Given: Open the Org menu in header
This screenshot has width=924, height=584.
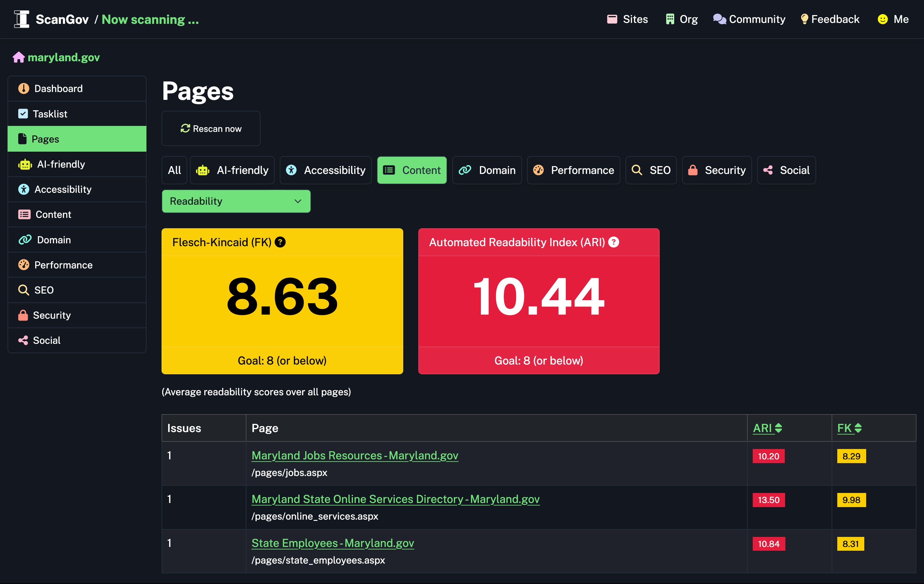Looking at the screenshot, I should click(x=682, y=19).
